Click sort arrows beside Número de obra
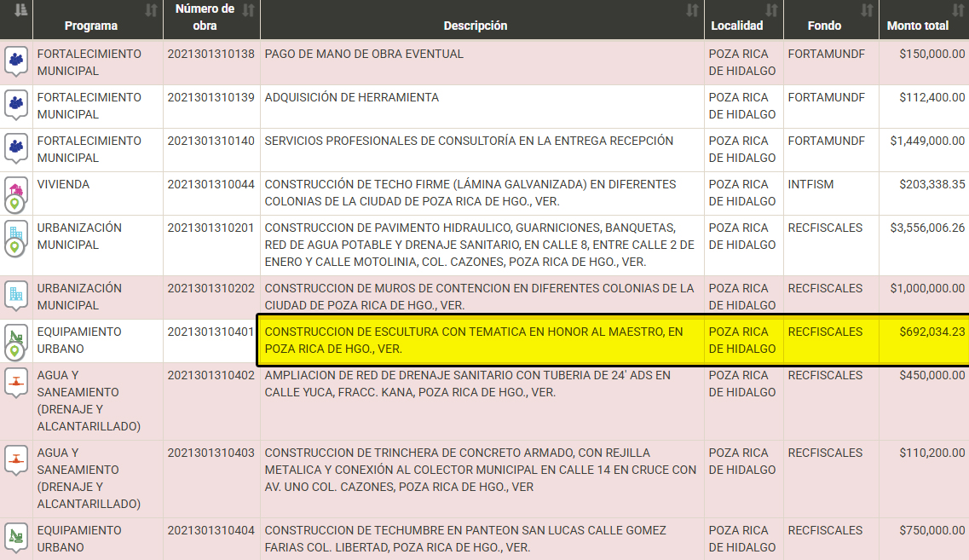Image resolution: width=969 pixels, height=560 pixels. [x=248, y=10]
